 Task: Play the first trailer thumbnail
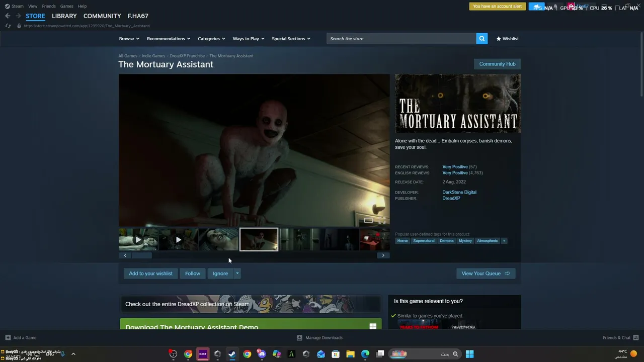(x=138, y=240)
